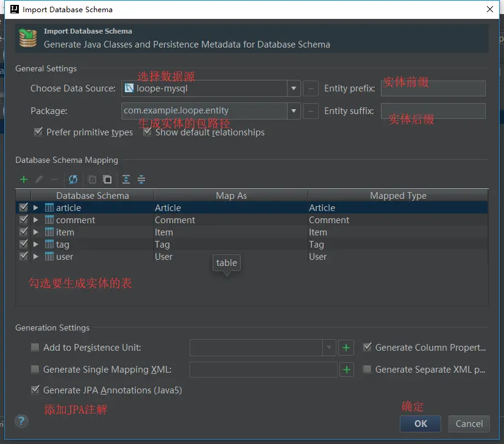The image size is (504, 444).
Task: Add a mapping XML file with plus button
Action: pos(346,370)
